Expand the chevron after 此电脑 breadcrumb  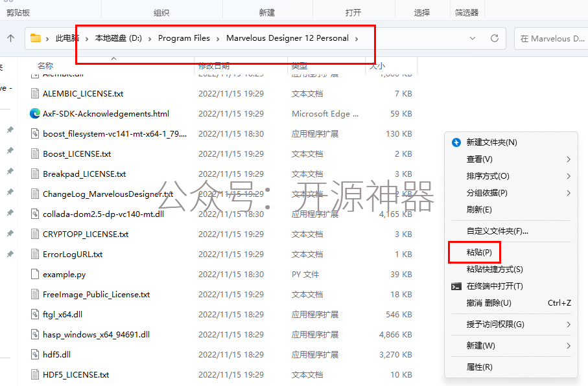tap(87, 39)
